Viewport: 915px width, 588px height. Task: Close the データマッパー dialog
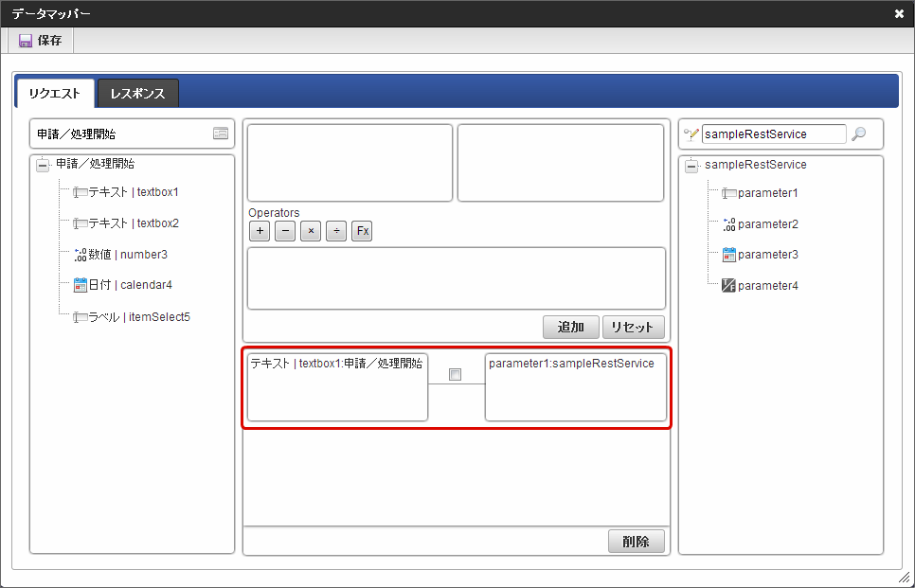tap(899, 13)
